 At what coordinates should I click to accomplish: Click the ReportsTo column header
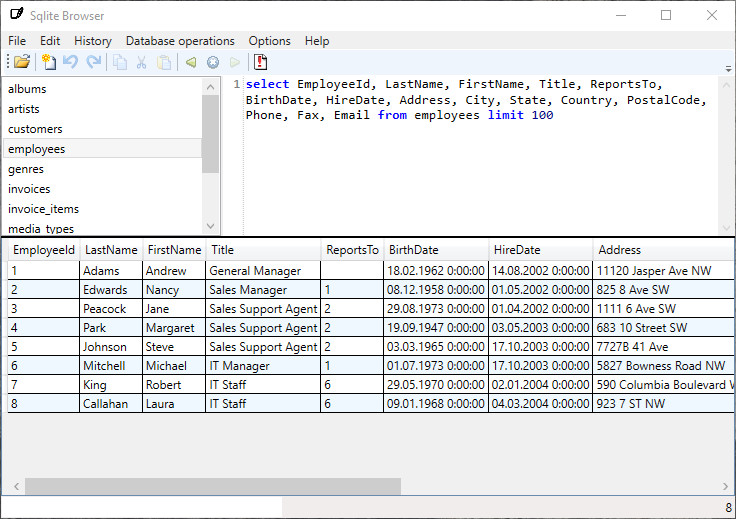(x=353, y=250)
